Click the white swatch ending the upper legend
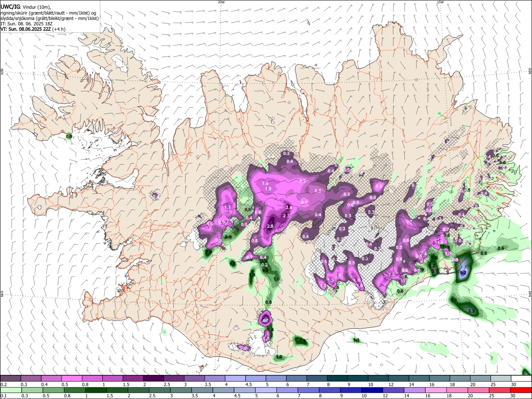This screenshot has height=399, width=532. pyautogui.click(x=521, y=379)
